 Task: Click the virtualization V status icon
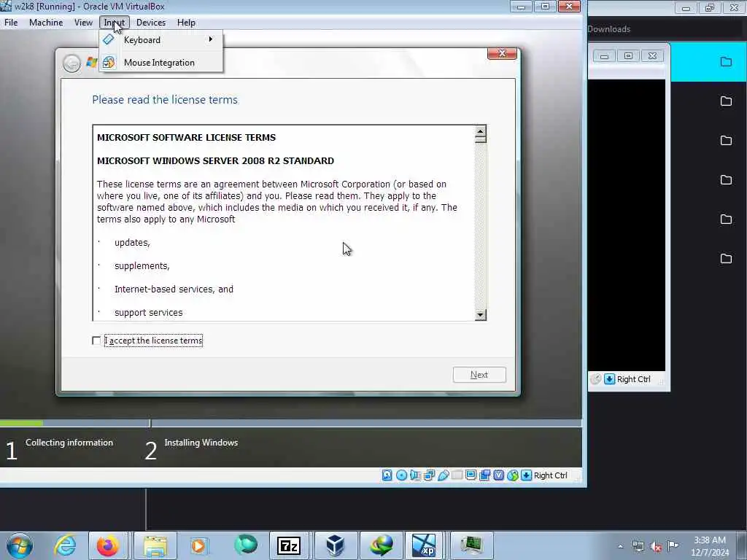[x=499, y=475]
